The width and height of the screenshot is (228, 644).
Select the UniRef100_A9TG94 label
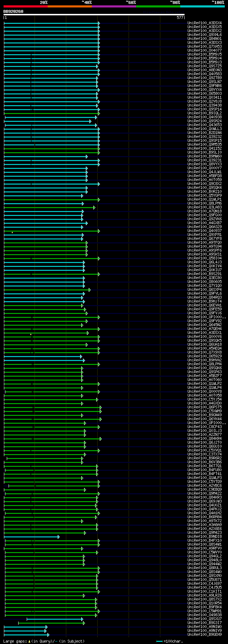(x=204, y=247)
